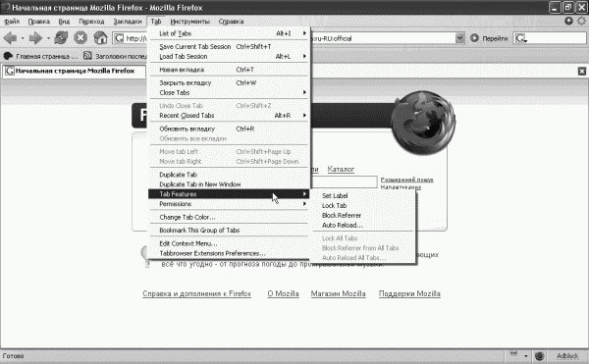Click the search input field in toolbar
This screenshot has width=589, height=364.
click(x=556, y=38)
